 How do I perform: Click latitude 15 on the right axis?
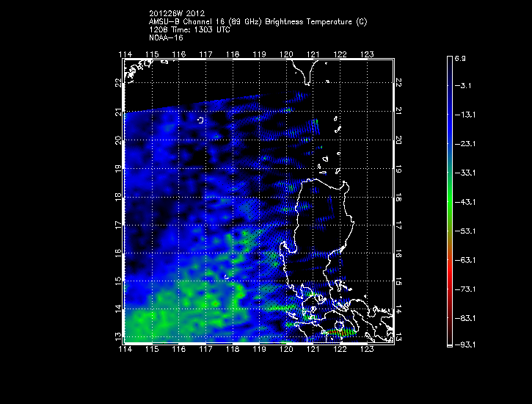[398, 281]
